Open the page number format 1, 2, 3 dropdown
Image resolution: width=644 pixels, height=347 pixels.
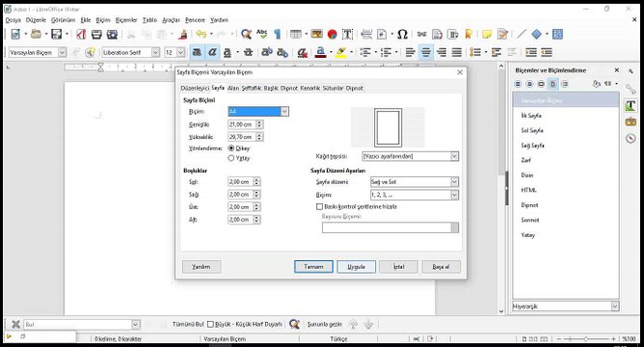click(454, 195)
